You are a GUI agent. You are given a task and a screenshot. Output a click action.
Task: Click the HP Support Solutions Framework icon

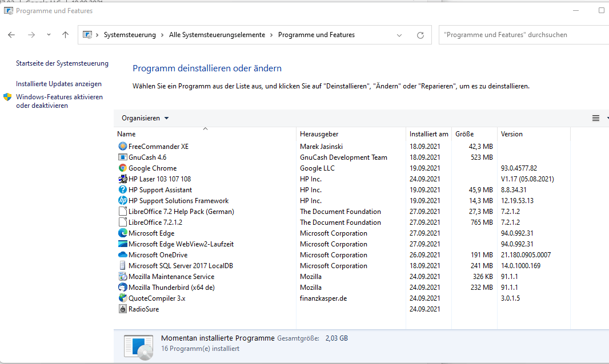(x=123, y=201)
